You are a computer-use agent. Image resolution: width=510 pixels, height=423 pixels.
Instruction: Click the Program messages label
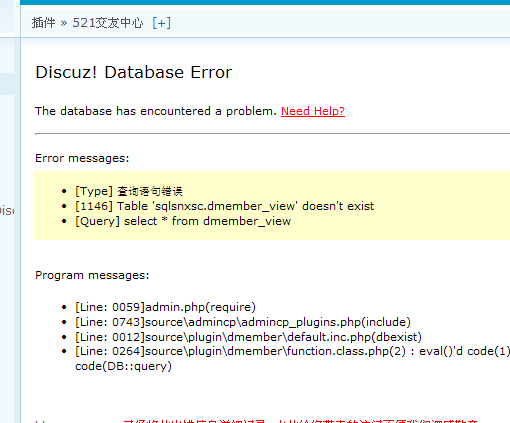click(x=92, y=275)
